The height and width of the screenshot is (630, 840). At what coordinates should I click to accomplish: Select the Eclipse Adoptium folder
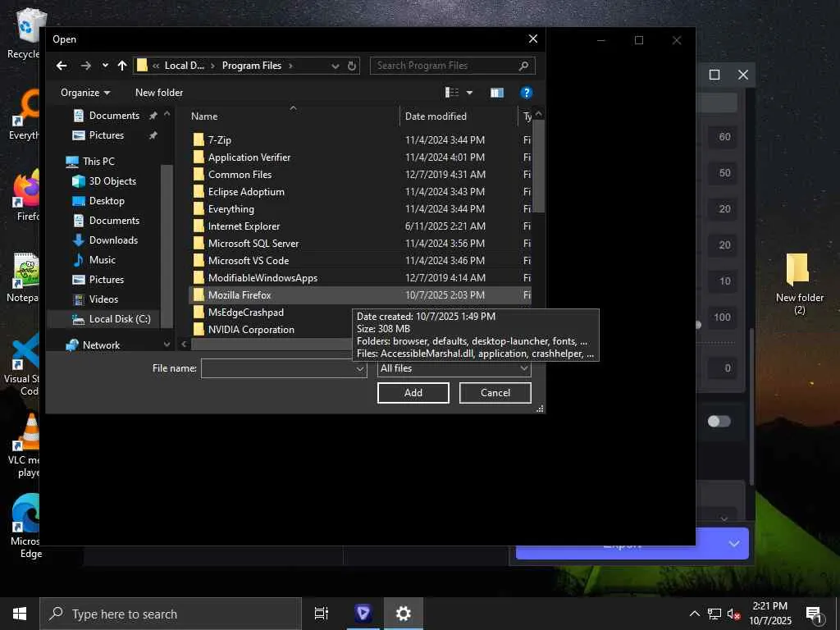click(246, 192)
